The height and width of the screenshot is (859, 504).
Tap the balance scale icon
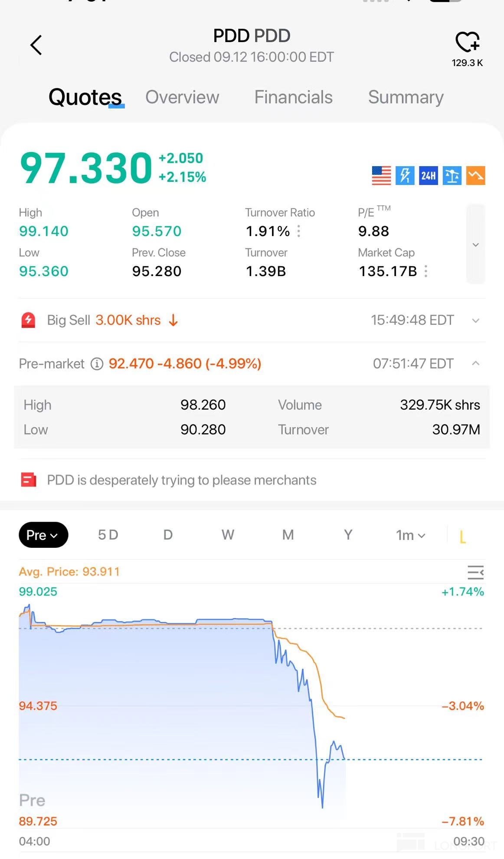coord(452,176)
